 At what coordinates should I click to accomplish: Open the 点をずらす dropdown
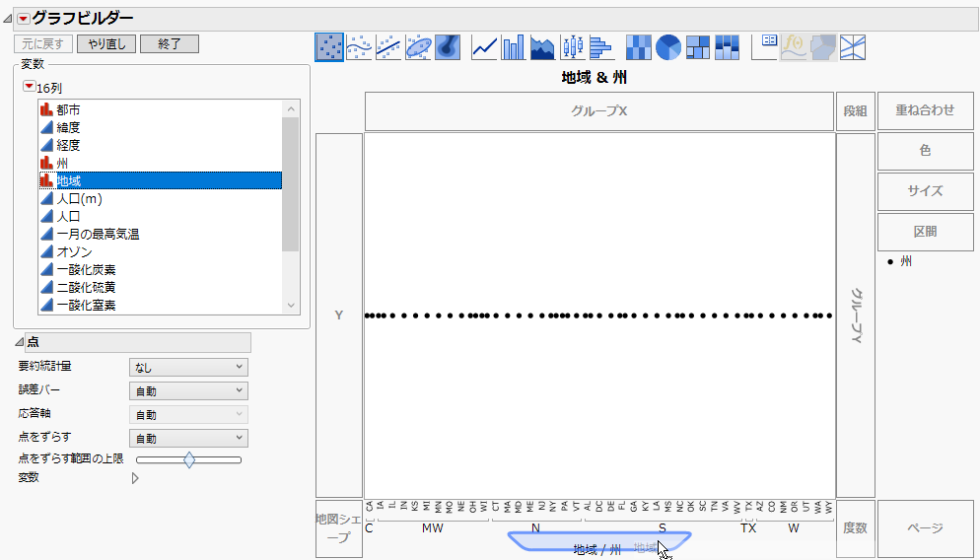click(188, 438)
